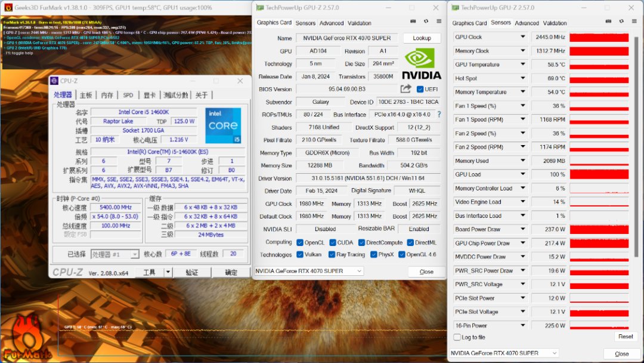Click the Board Power Draw red graph
The height and width of the screenshot is (363, 644).
(x=599, y=229)
